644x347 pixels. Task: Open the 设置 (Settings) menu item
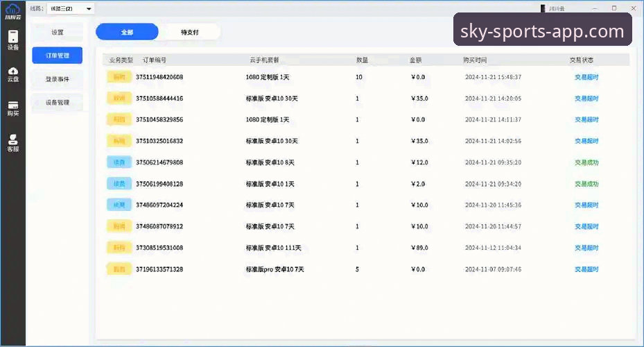[57, 33]
